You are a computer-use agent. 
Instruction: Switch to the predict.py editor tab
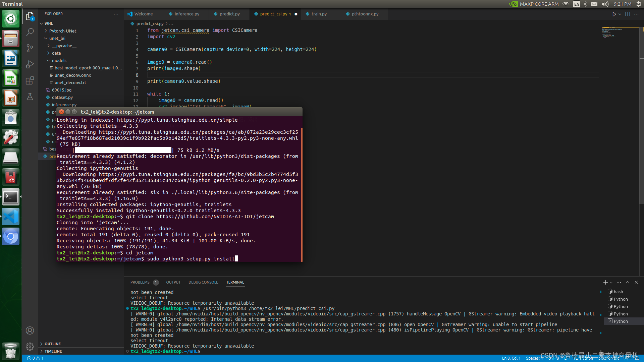point(229,14)
